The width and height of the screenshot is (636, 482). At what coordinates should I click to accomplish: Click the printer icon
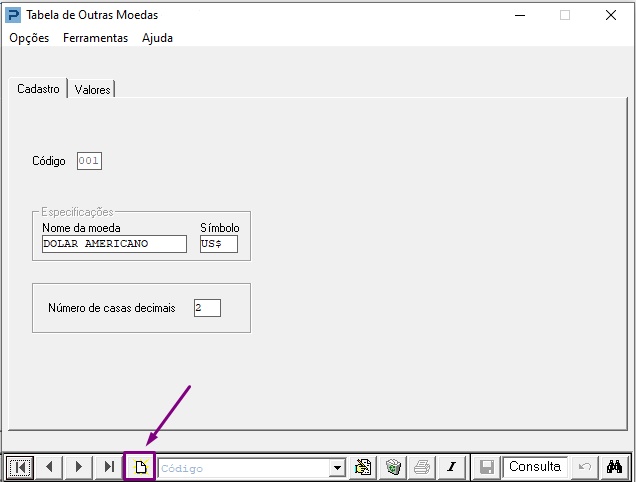tap(422, 467)
